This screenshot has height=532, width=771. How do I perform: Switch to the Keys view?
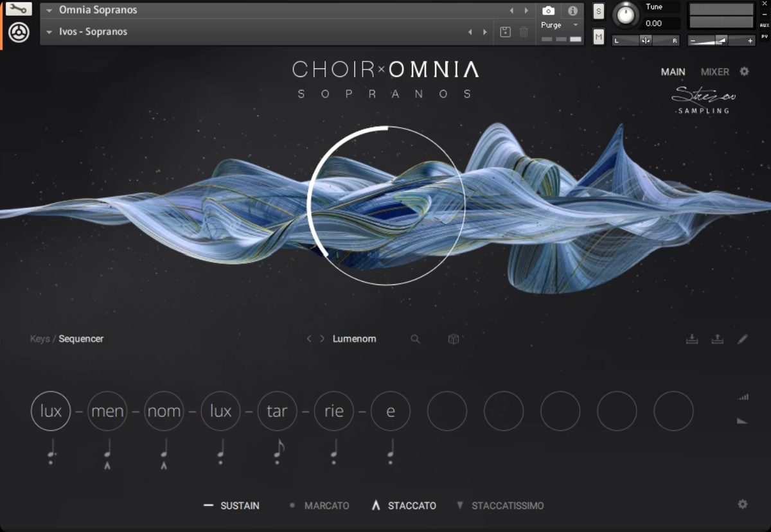coord(40,339)
